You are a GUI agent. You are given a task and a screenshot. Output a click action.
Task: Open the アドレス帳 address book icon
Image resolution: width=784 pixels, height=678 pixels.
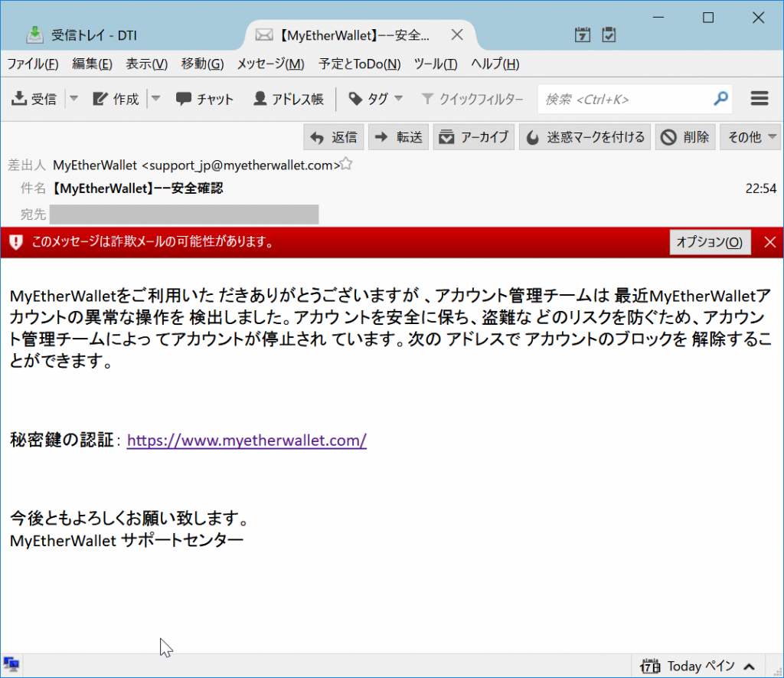262,98
